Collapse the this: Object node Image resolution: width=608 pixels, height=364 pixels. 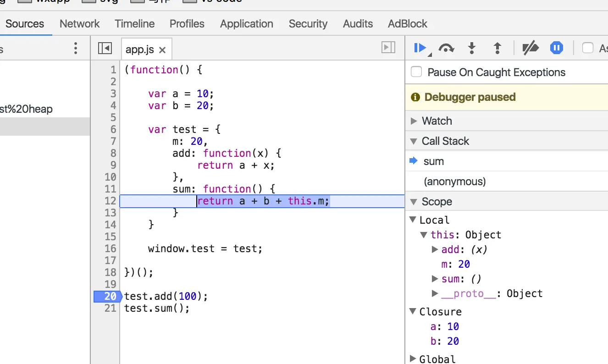[424, 235]
